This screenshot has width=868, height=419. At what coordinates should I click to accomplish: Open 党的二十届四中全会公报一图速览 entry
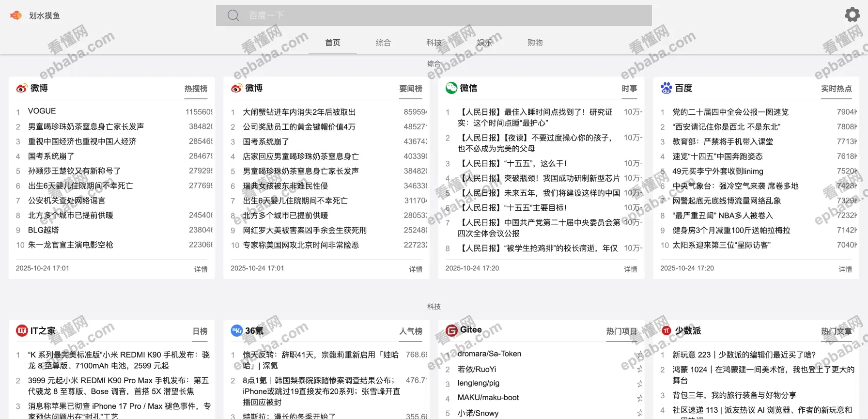(x=730, y=112)
